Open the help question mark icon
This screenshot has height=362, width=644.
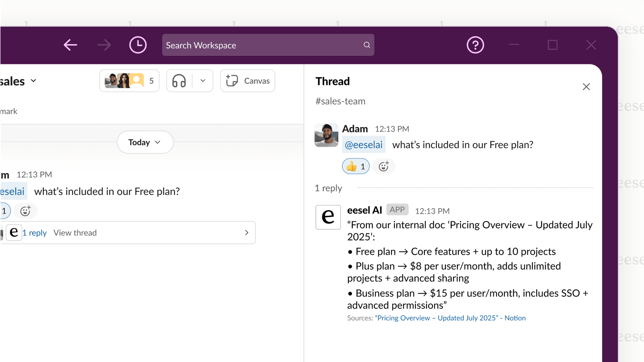click(x=475, y=45)
